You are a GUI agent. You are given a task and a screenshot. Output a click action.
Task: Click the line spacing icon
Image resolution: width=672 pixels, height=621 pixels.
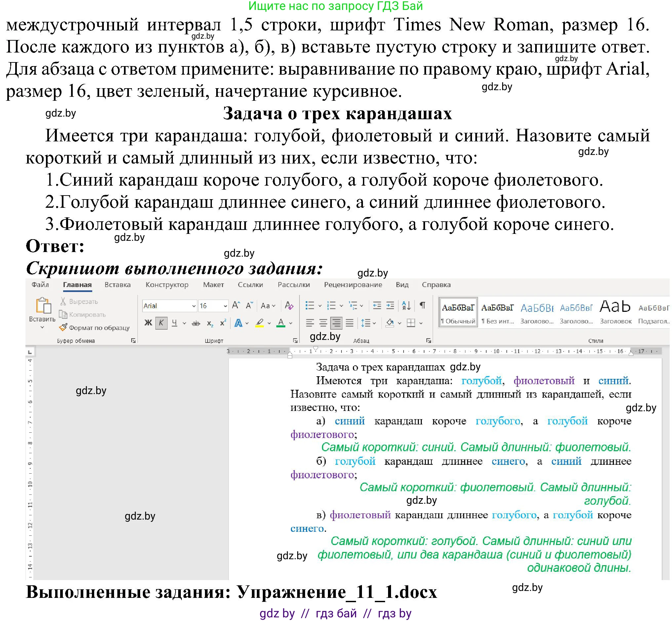click(x=365, y=323)
